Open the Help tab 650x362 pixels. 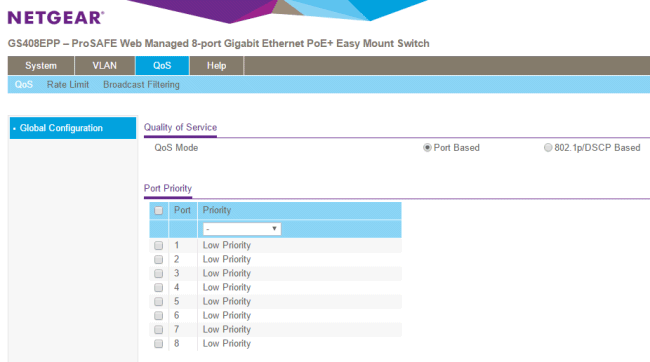[216, 66]
